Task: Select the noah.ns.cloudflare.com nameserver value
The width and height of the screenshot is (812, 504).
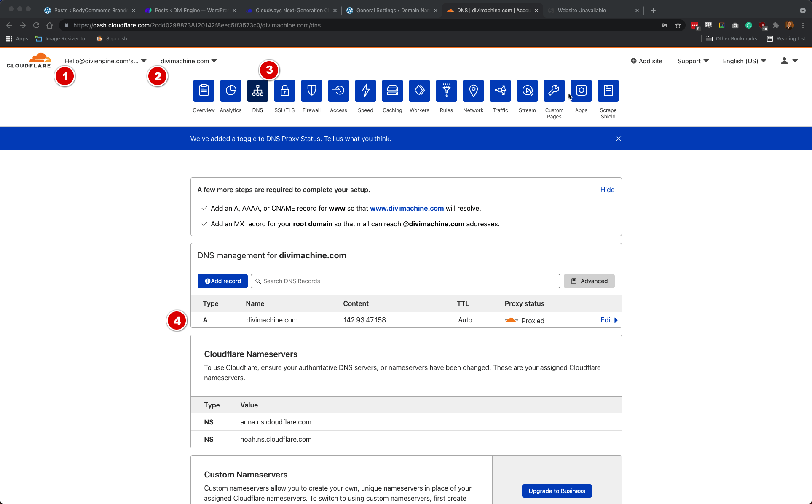Action: tap(276, 440)
